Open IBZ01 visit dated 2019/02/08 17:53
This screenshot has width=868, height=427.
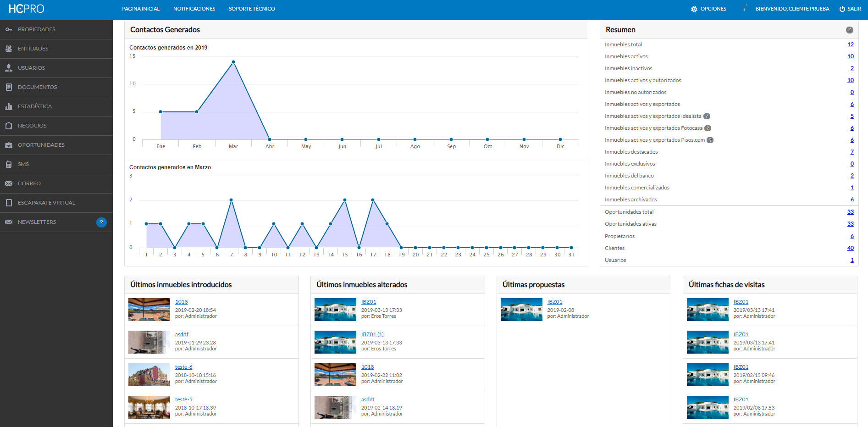(x=741, y=399)
